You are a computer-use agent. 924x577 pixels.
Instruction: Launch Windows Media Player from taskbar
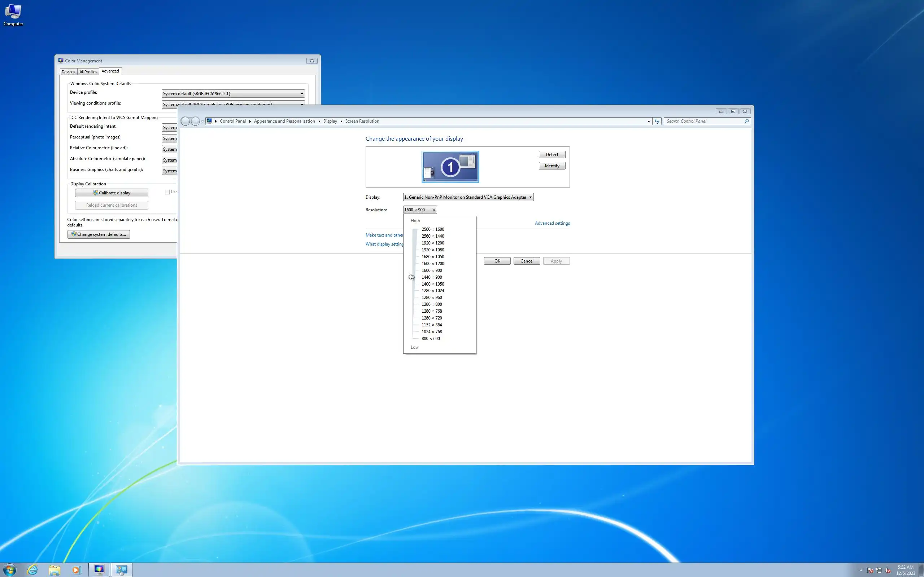[x=76, y=570]
